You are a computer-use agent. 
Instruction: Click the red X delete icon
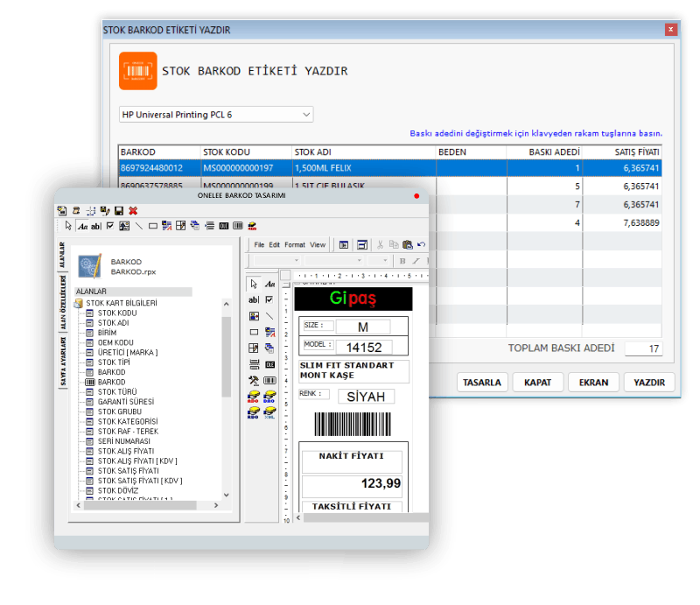pyautogui.click(x=133, y=210)
